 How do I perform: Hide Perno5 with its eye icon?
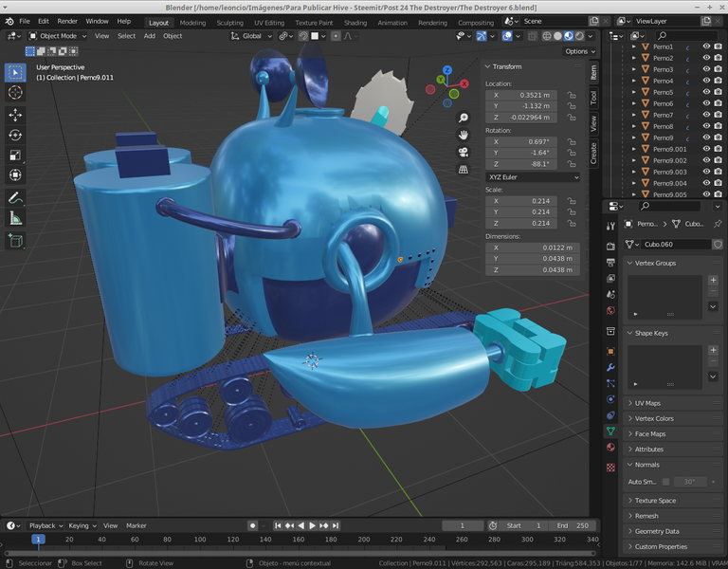pos(706,92)
